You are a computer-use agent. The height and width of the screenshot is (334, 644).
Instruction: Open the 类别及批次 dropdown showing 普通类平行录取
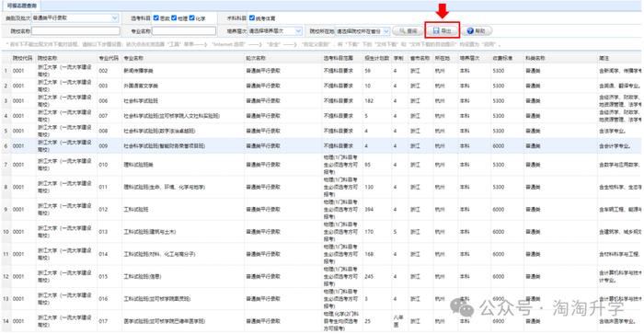pyautogui.click(x=75, y=18)
